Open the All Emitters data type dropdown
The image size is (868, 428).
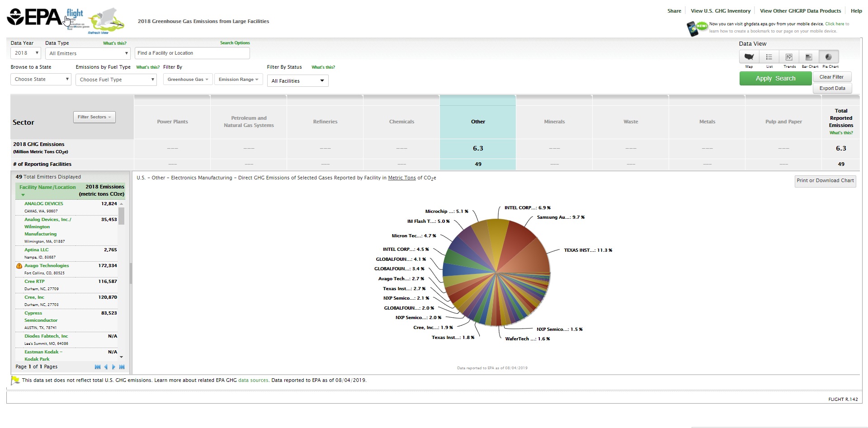[88, 53]
